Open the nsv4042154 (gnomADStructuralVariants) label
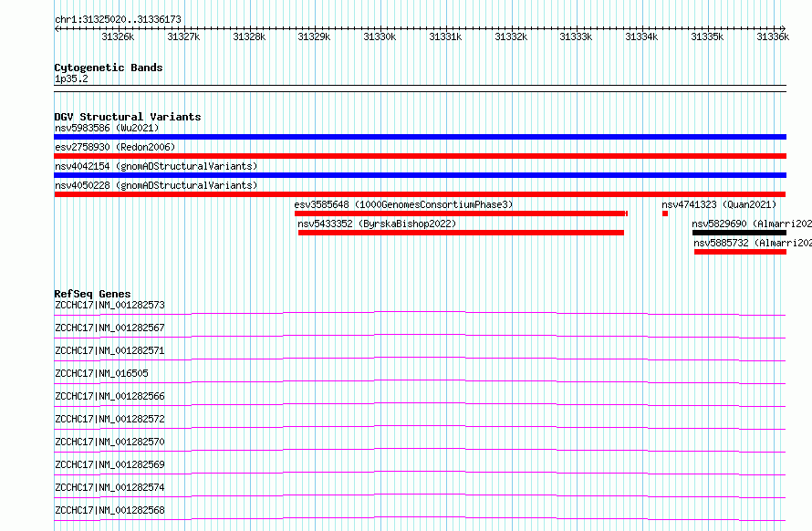The image size is (812, 531). point(156,166)
